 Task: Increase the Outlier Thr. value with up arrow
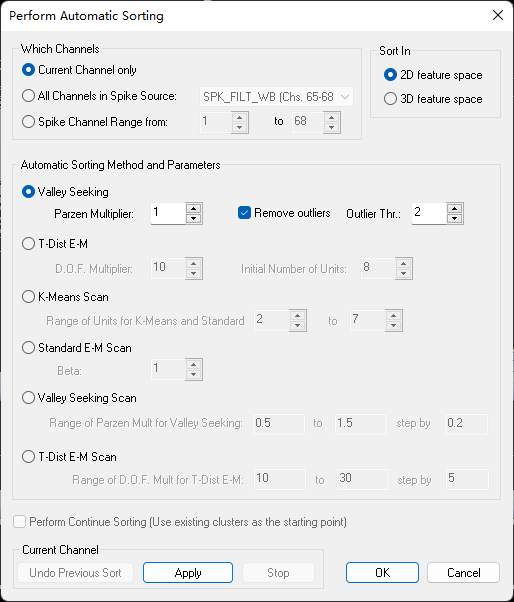(x=455, y=208)
